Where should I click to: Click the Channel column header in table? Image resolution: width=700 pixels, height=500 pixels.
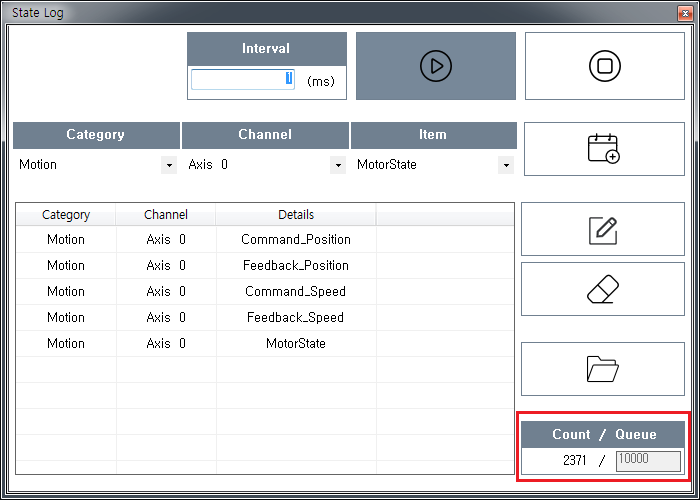(x=166, y=215)
